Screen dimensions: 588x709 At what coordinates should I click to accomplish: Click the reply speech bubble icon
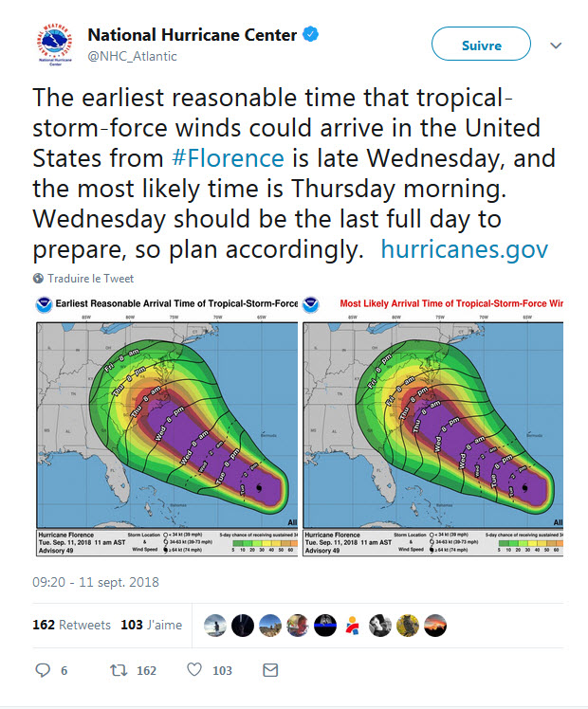[43, 669]
